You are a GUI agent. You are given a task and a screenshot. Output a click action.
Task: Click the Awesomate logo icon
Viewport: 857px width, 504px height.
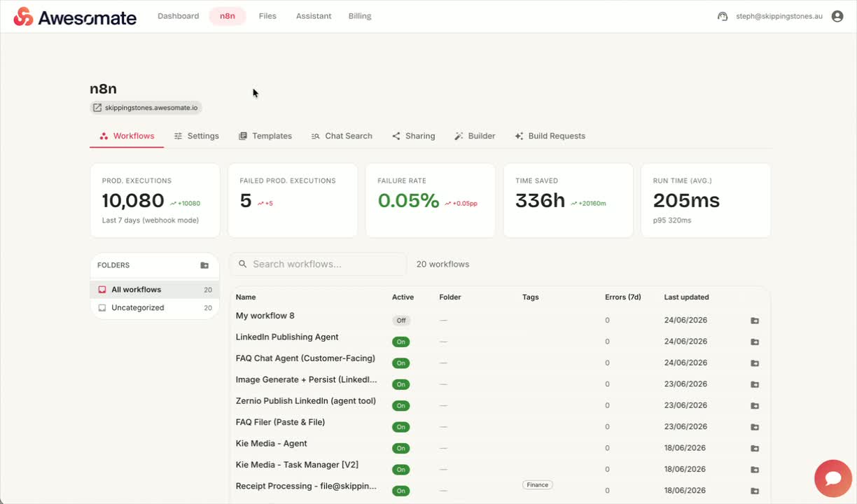(x=23, y=17)
